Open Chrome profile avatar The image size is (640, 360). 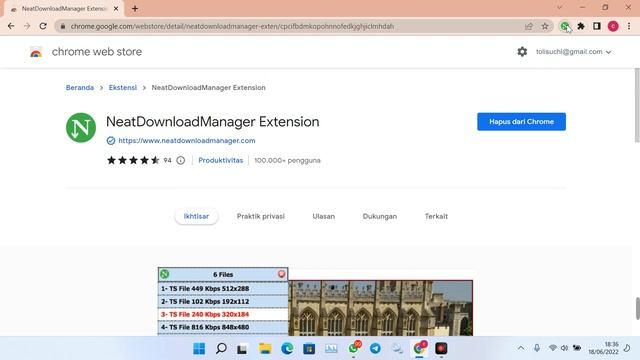613,26
